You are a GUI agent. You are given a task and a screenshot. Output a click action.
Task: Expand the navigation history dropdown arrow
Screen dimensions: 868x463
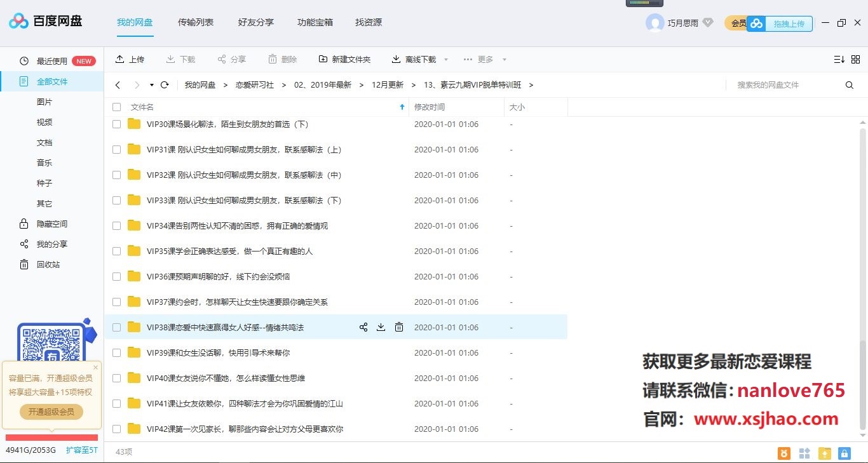coord(151,84)
